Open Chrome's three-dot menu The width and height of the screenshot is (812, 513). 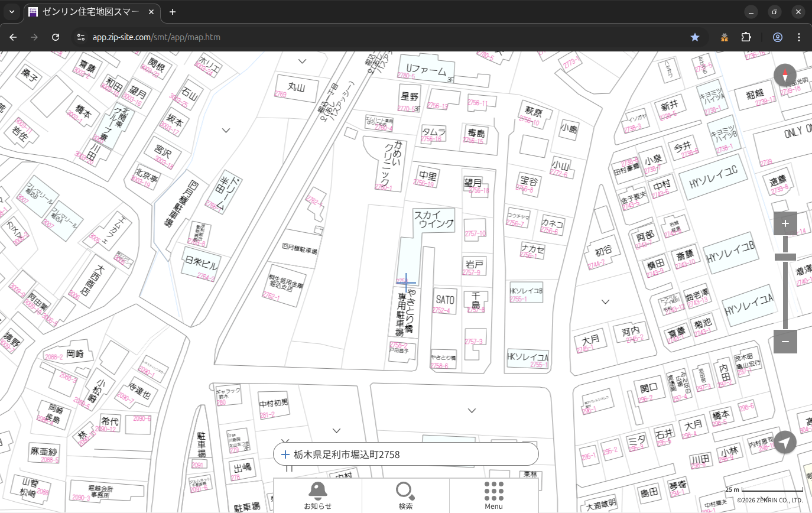[x=800, y=37]
